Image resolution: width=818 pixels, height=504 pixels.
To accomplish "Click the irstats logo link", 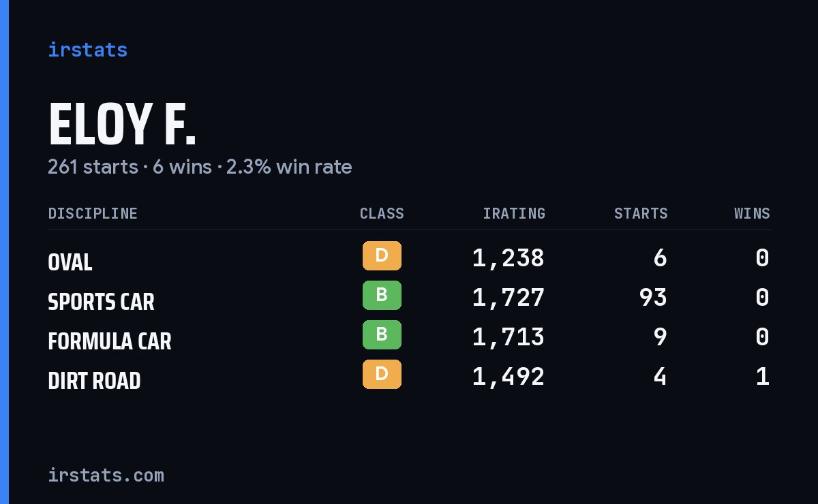I will click(87, 50).
